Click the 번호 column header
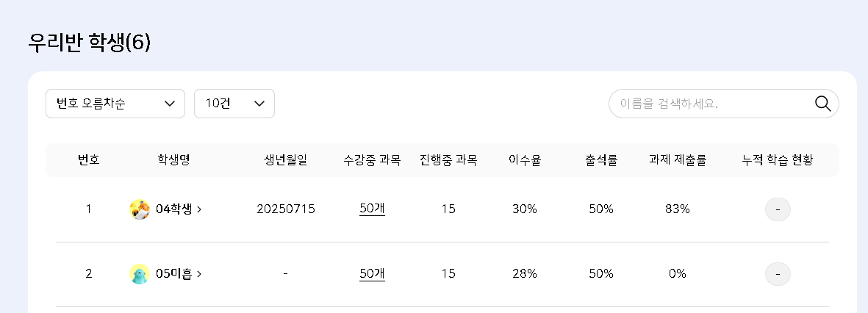Image resolution: width=868 pixels, height=313 pixels. 89,160
